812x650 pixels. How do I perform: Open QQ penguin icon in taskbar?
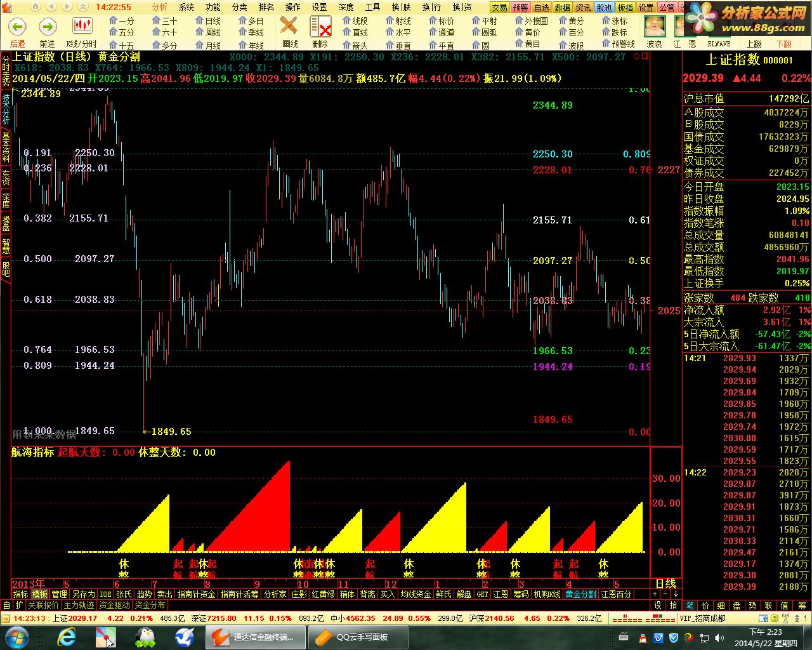tap(145, 637)
